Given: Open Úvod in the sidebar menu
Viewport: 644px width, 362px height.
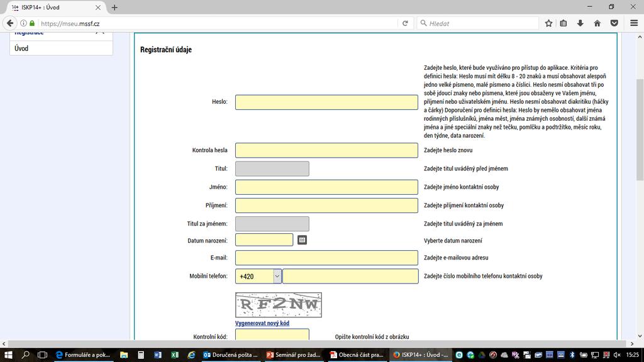Looking at the screenshot, I should click(61, 48).
